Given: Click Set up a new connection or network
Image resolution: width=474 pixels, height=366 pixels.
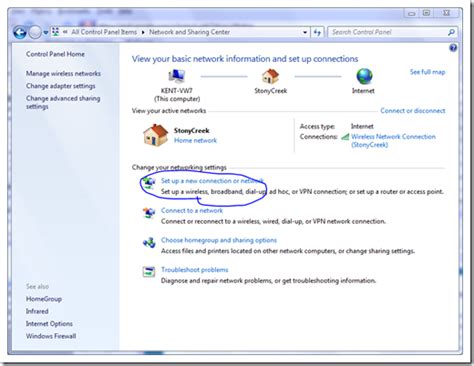Looking at the screenshot, I should click(x=212, y=181).
